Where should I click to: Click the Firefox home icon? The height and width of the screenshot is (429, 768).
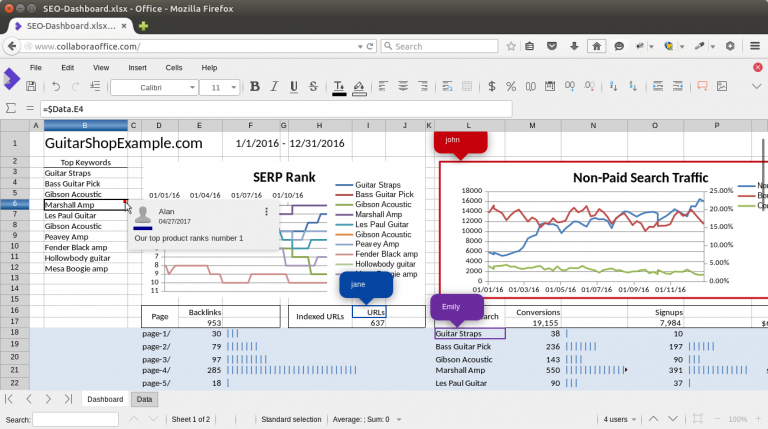pos(596,46)
